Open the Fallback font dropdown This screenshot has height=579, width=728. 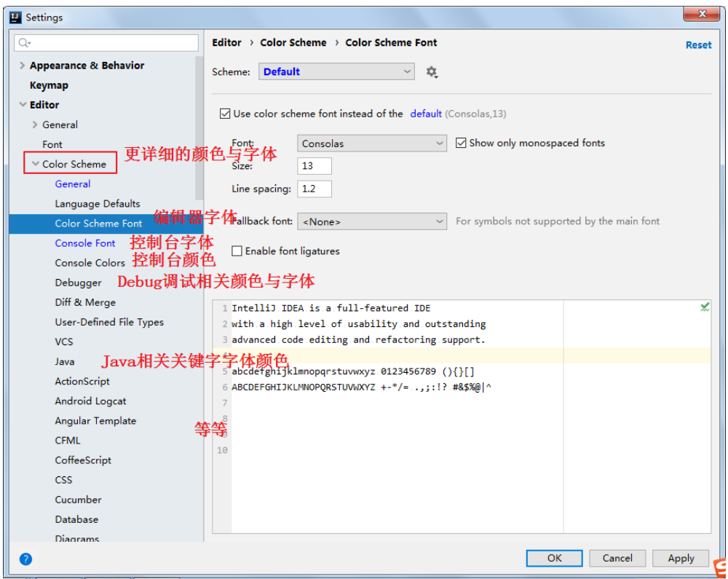(372, 221)
